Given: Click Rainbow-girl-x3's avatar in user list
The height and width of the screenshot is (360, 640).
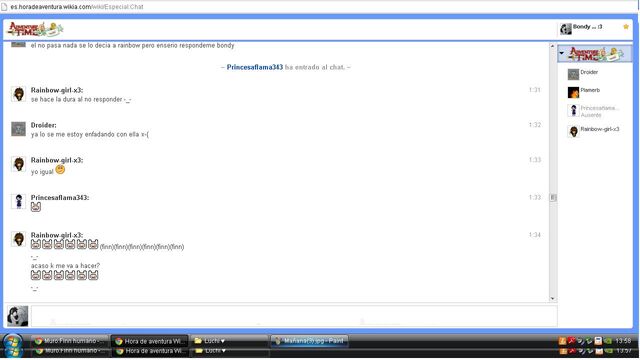Looking at the screenshot, I should coord(573,131).
